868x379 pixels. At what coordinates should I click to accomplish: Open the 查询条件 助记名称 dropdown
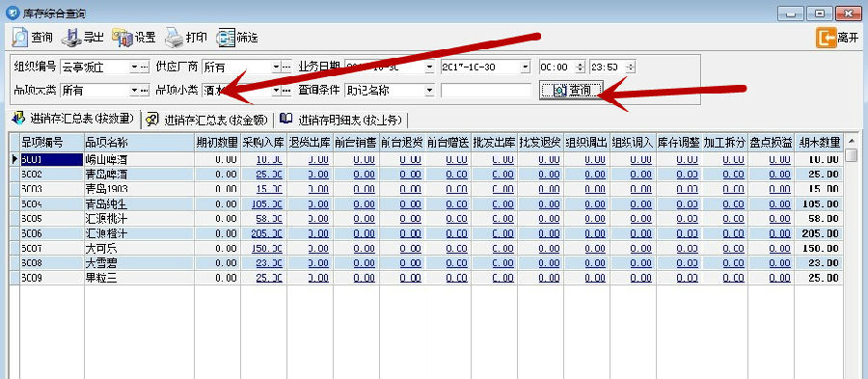pos(429,90)
